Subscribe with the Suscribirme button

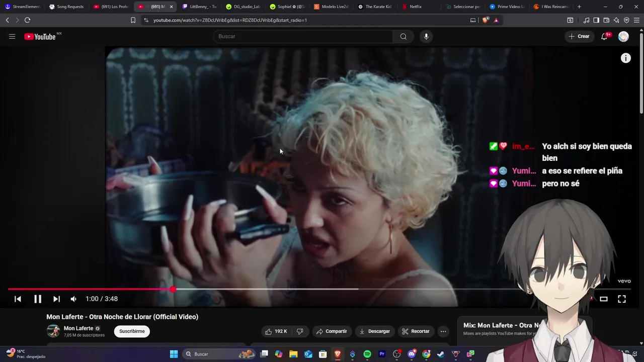click(x=132, y=331)
